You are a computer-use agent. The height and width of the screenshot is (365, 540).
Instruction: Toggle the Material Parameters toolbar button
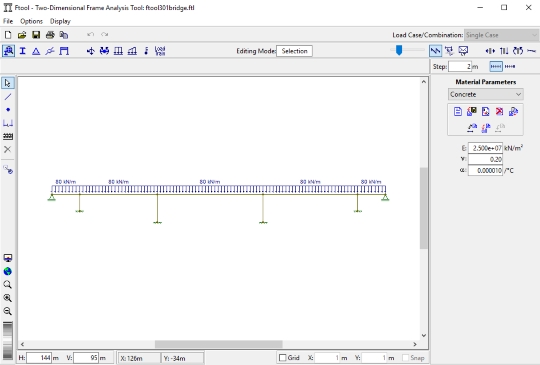8,51
